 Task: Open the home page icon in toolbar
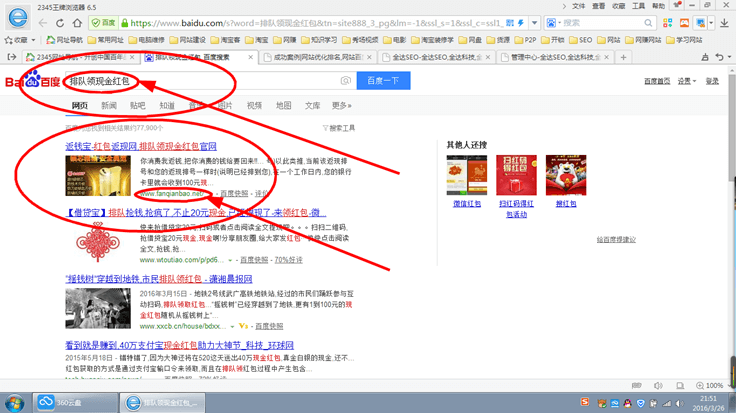[x=77, y=23]
